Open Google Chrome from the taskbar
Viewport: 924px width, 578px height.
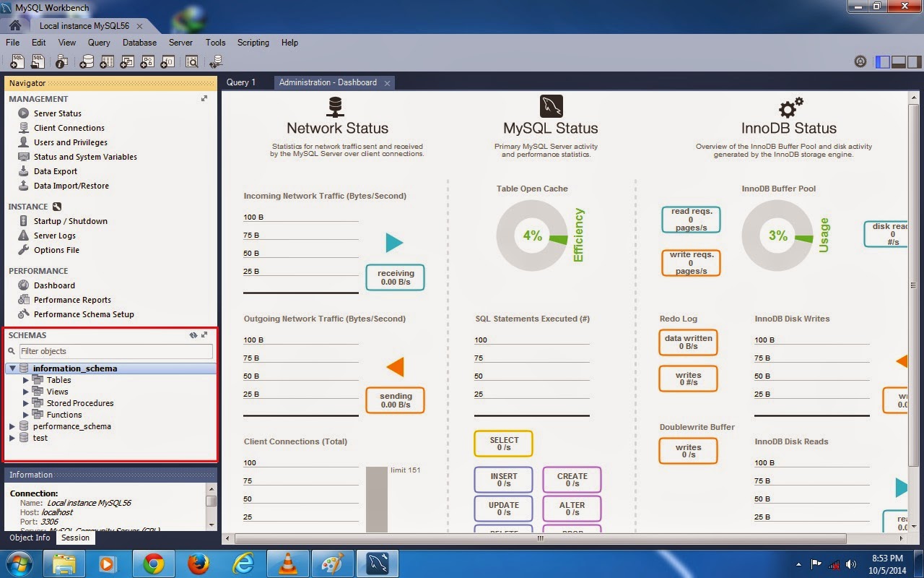click(153, 564)
